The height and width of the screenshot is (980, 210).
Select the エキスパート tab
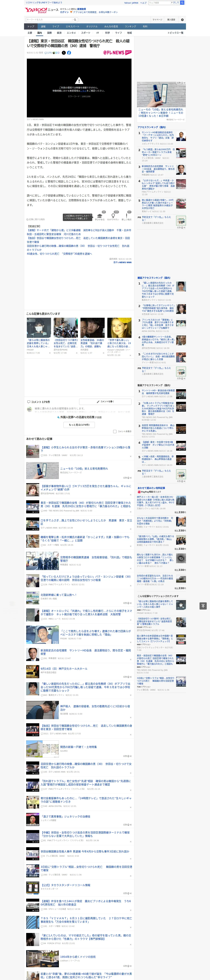pyautogui.click(x=72, y=27)
